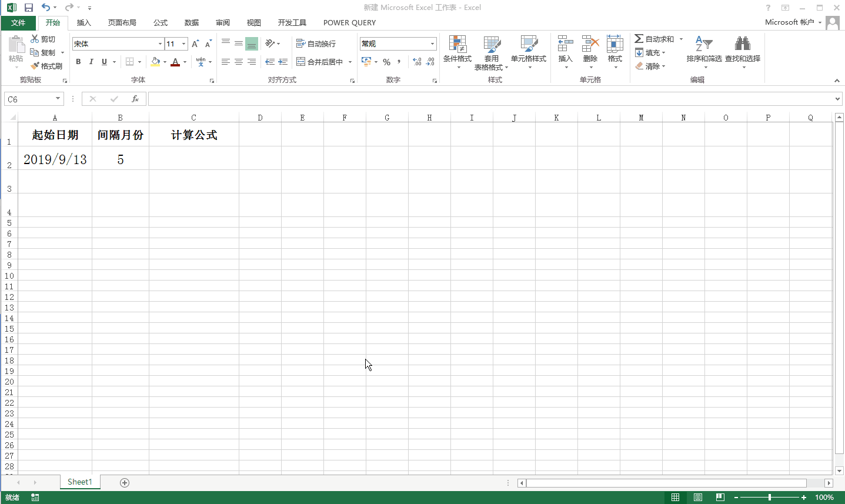Viewport: 845px width, 504px height.
Task: Apply the borders icon in the font group
Action: pos(130,62)
